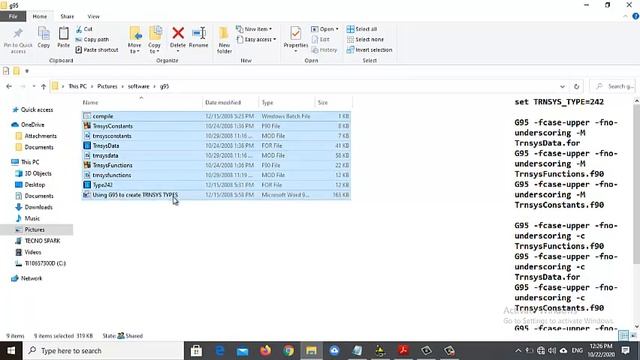Image resolution: width=640 pixels, height=360 pixels.
Task: Open recent locations dropdown arrow
Action: pos(34,87)
